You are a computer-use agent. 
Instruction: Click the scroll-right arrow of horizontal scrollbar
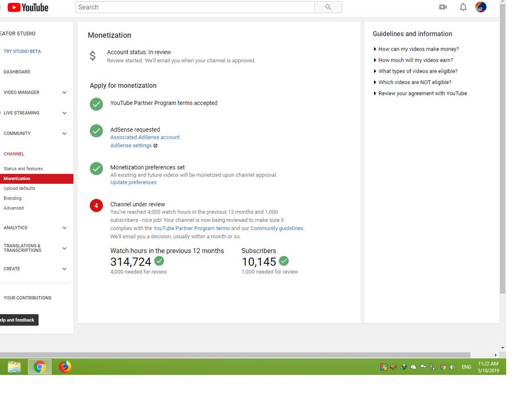[x=496, y=355]
